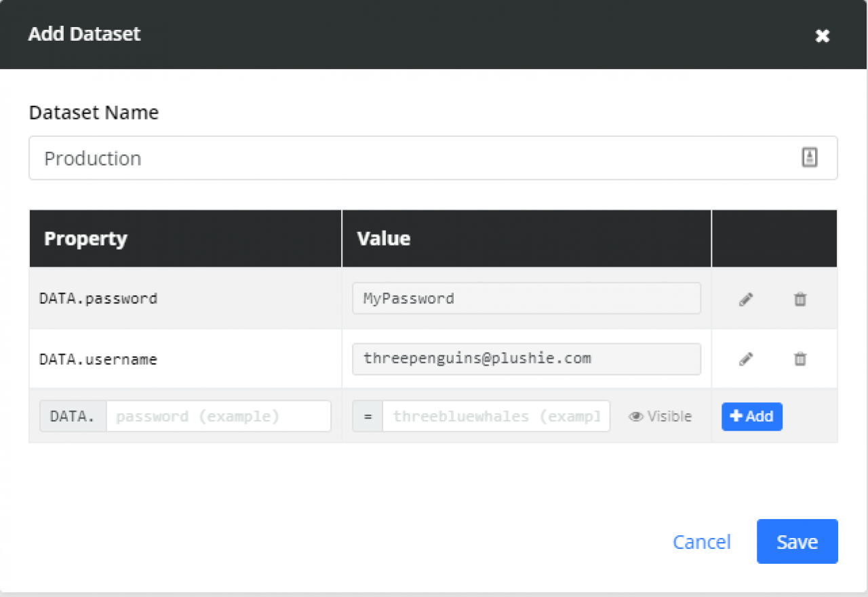The image size is (868, 597).
Task: Select the threepenguins@plushie.com value field
Action: pos(526,358)
